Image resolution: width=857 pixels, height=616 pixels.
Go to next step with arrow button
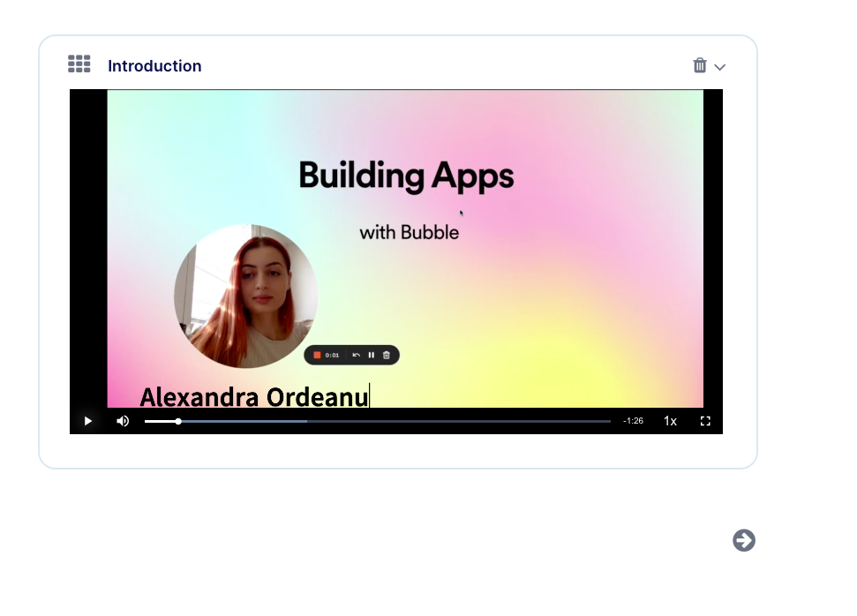(x=744, y=541)
